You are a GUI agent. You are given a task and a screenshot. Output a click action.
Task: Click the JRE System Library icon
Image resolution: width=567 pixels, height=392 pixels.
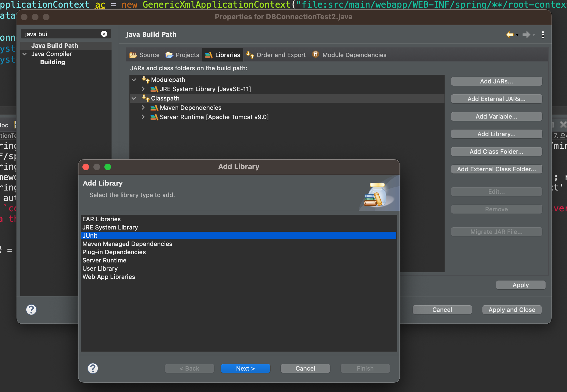pos(154,89)
